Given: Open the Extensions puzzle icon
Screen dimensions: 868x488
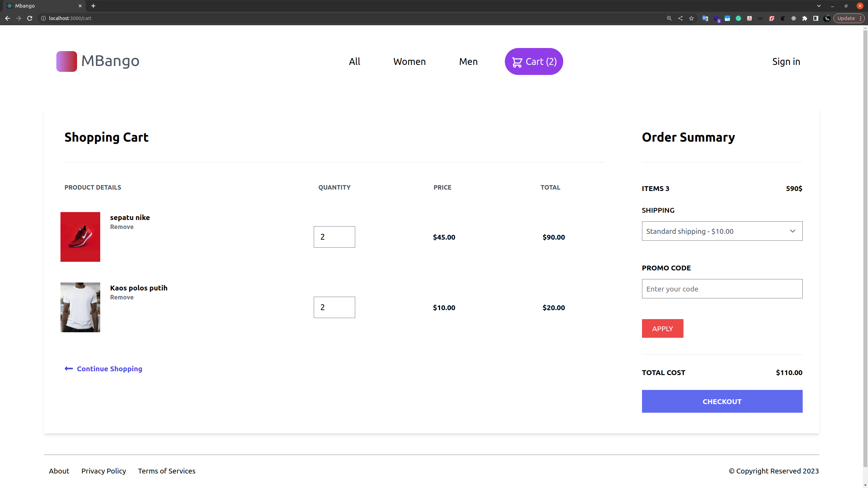Looking at the screenshot, I should [x=805, y=18].
